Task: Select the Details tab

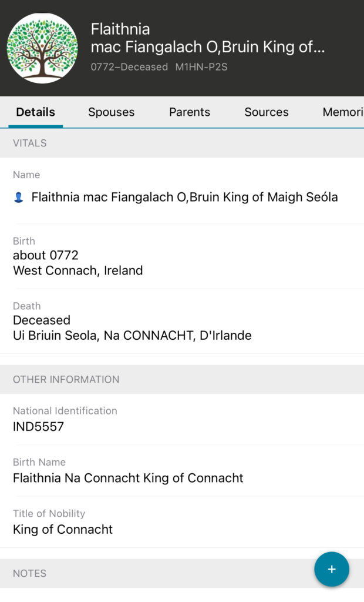Action: pyautogui.click(x=35, y=112)
